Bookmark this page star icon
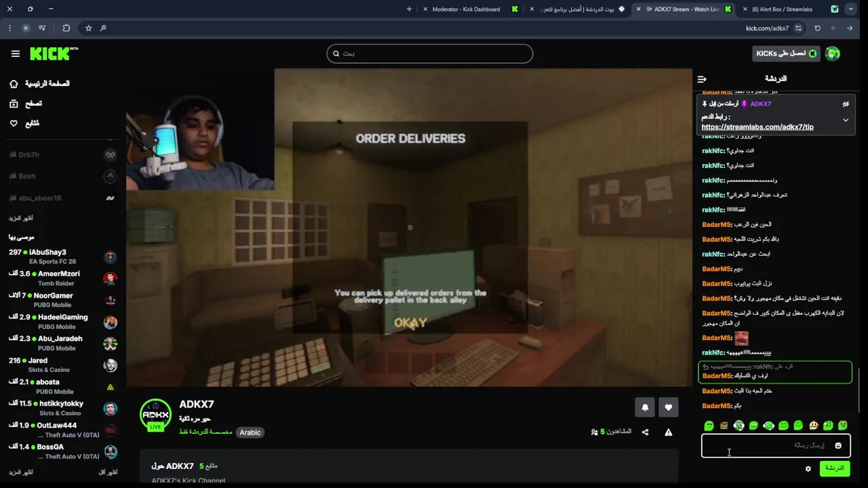Viewport: 868px width, 488px height. (88, 28)
